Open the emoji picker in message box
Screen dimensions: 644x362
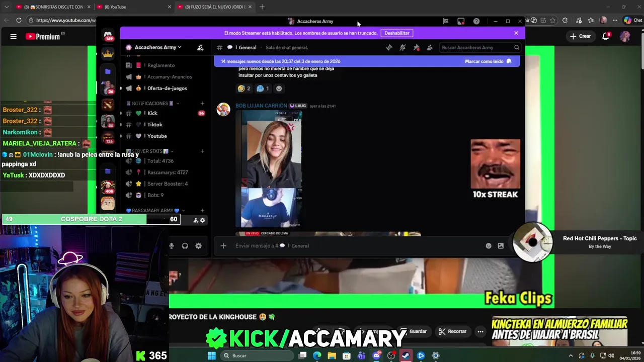click(488, 246)
